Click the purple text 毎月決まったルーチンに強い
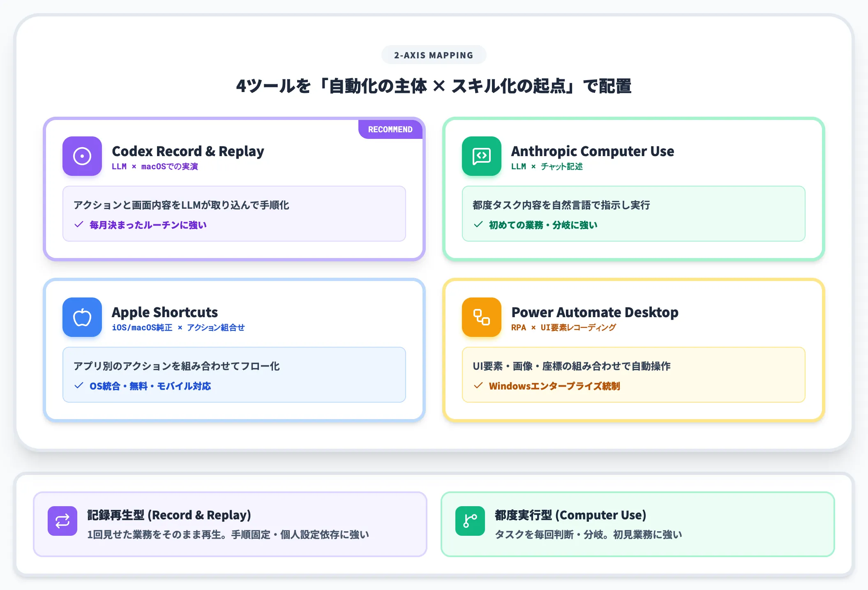Image resolution: width=868 pixels, height=590 pixels. click(x=148, y=225)
